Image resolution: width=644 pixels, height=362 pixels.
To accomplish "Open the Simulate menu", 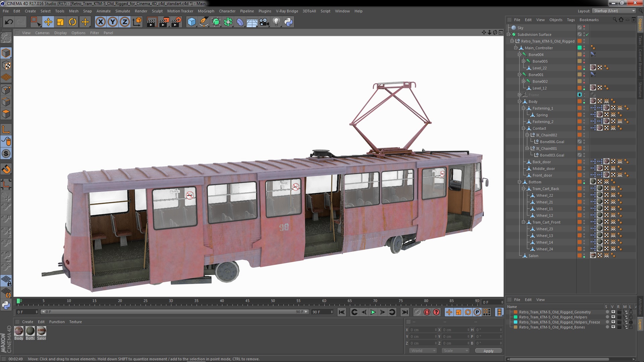I will click(122, 11).
